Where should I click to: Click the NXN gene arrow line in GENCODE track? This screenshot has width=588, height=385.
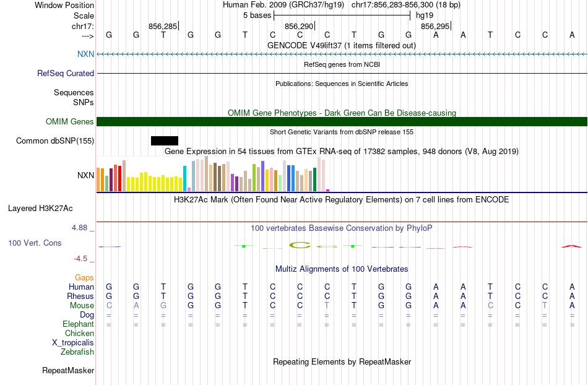click(342, 54)
